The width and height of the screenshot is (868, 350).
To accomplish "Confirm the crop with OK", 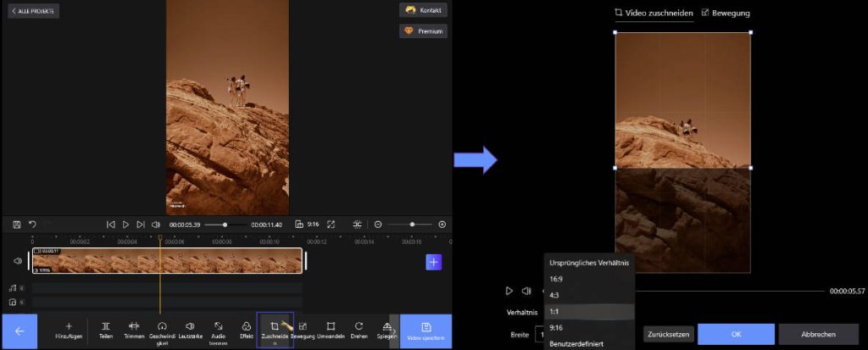I will click(x=736, y=334).
